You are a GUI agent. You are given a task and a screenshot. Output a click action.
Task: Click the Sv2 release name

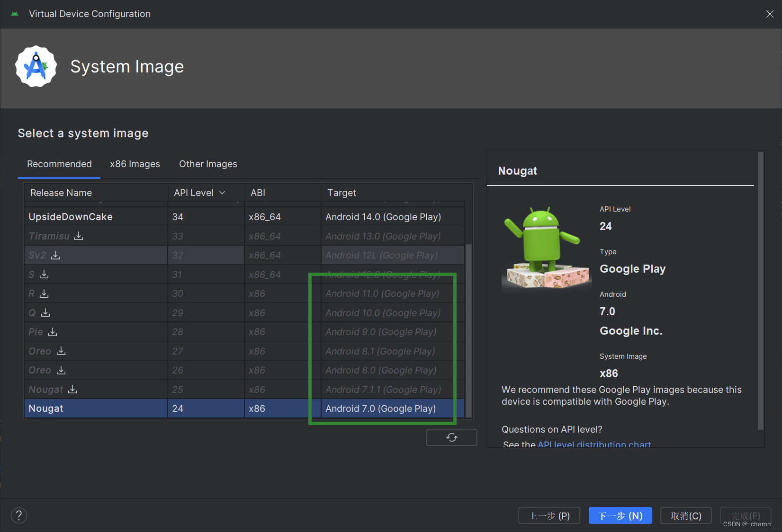tap(37, 255)
